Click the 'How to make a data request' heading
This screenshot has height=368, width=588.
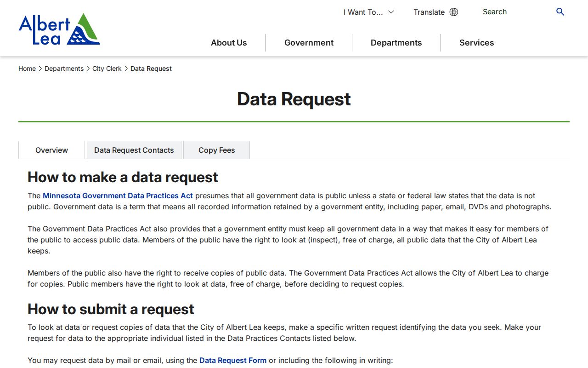click(x=123, y=177)
